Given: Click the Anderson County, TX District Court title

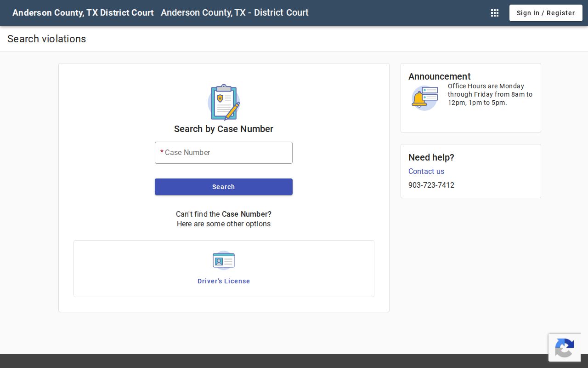Looking at the screenshot, I should pos(83,13).
